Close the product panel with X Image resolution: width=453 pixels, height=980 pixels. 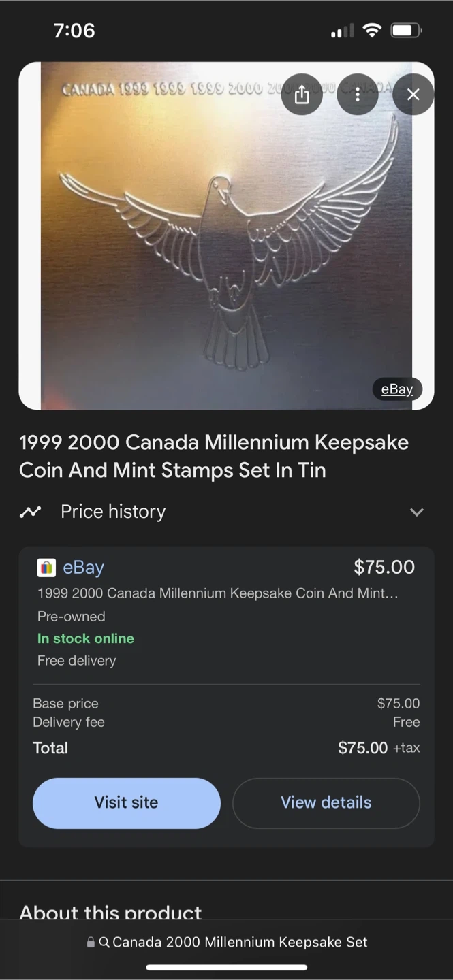[x=413, y=95]
